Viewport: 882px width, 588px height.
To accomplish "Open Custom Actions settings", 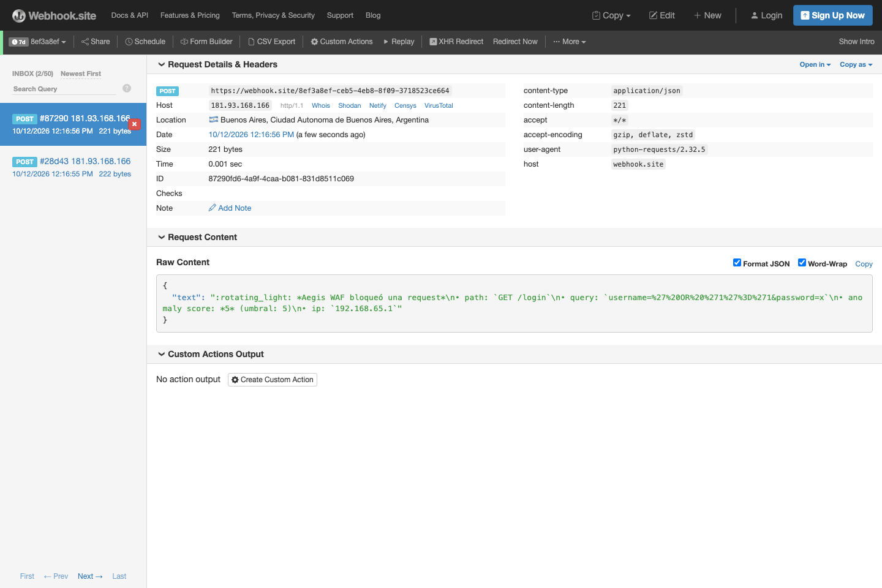I will 342,42.
